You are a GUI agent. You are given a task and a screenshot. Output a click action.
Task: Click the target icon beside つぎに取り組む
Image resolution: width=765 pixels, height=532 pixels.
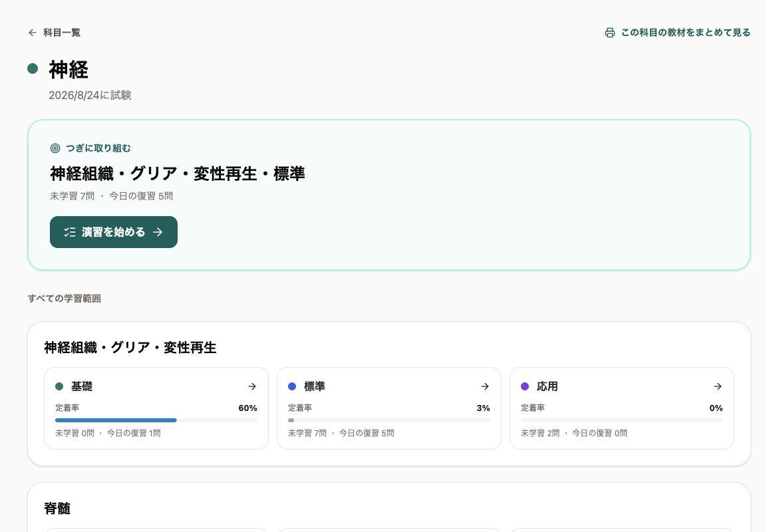55,148
